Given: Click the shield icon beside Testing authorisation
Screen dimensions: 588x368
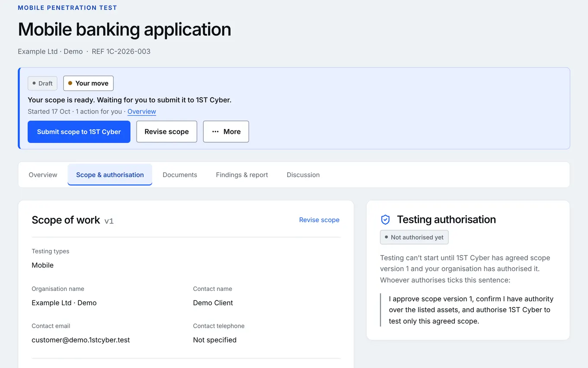Looking at the screenshot, I should [385, 220].
